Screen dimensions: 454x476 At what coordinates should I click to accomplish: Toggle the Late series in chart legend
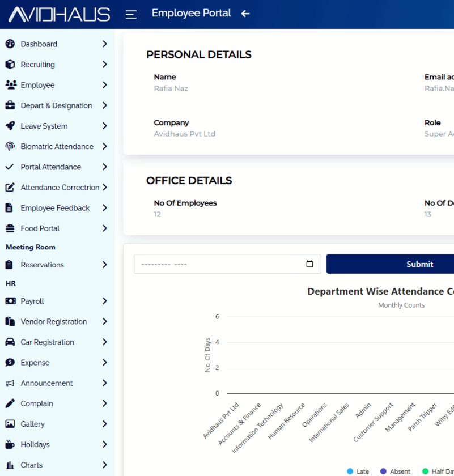358,471
